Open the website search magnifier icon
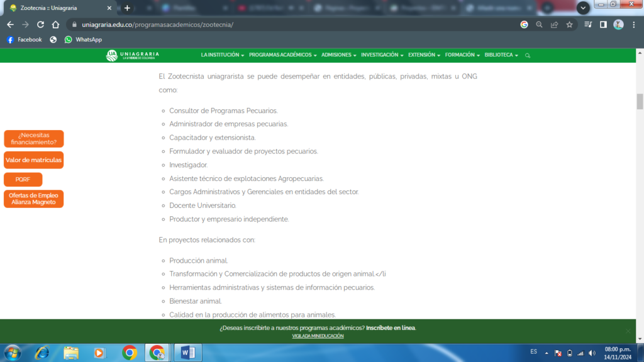The width and height of the screenshot is (644, 362). (528, 55)
